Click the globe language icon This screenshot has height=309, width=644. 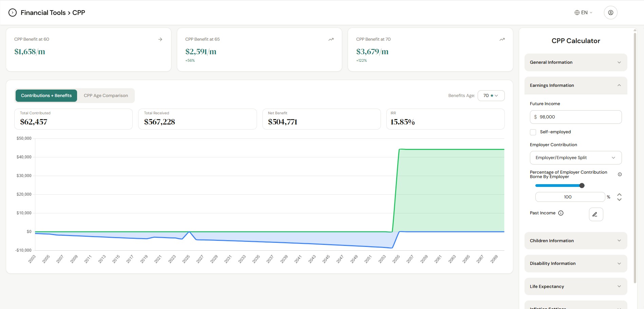click(x=577, y=13)
